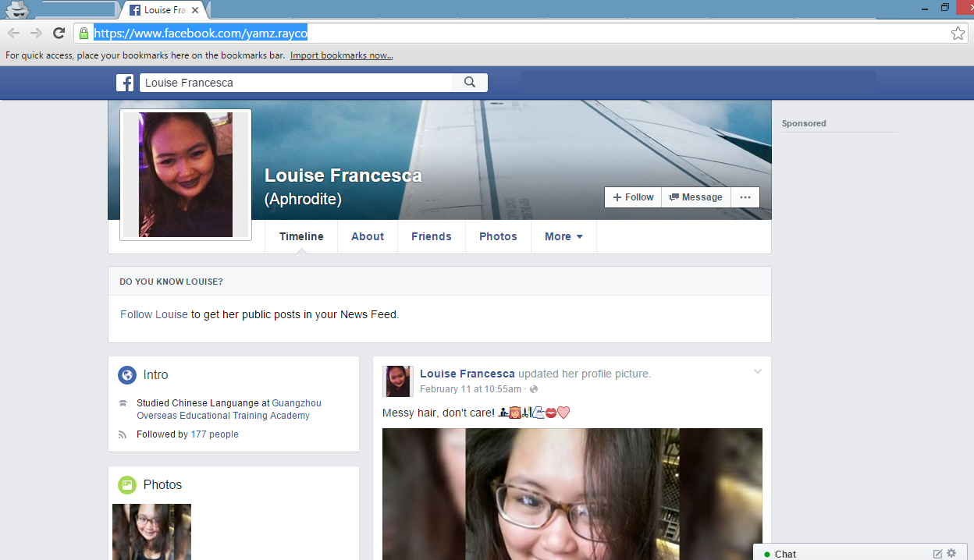Expand the More profile tab menu

tap(564, 236)
